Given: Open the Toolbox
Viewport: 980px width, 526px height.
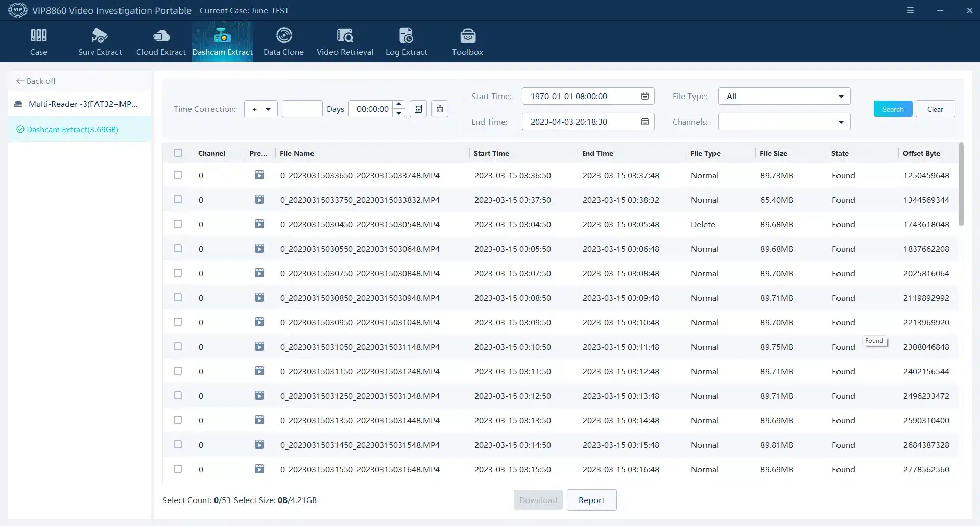Looking at the screenshot, I should point(467,41).
